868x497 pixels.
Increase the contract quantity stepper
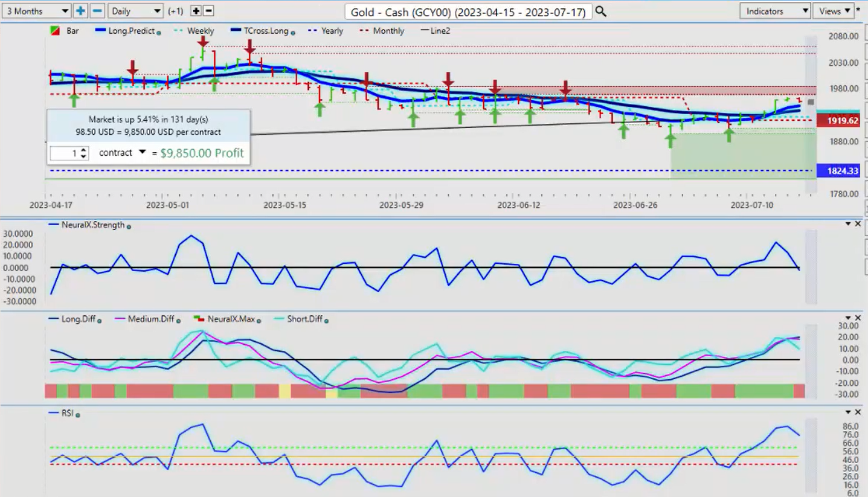84,150
